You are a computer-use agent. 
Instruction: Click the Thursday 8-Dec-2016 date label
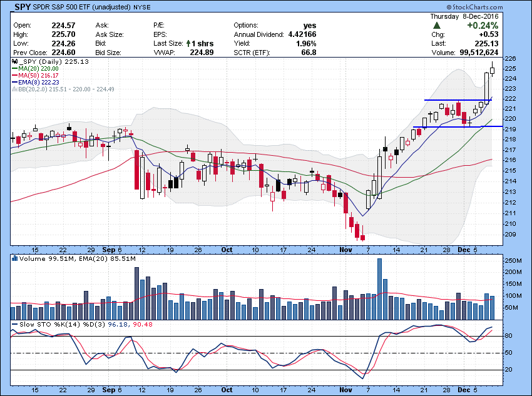point(465,16)
